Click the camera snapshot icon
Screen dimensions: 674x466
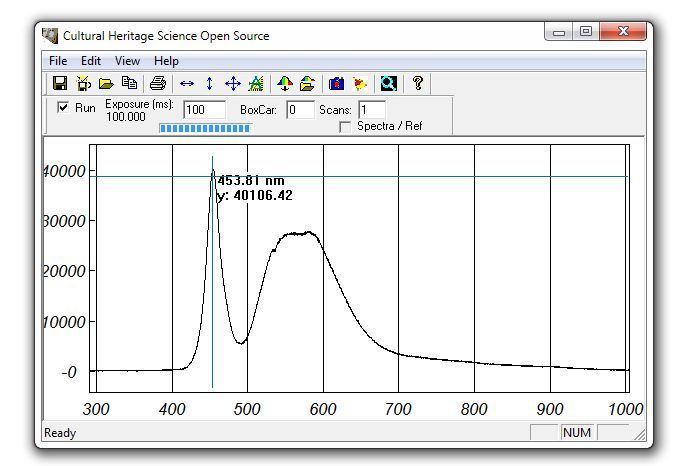click(336, 84)
